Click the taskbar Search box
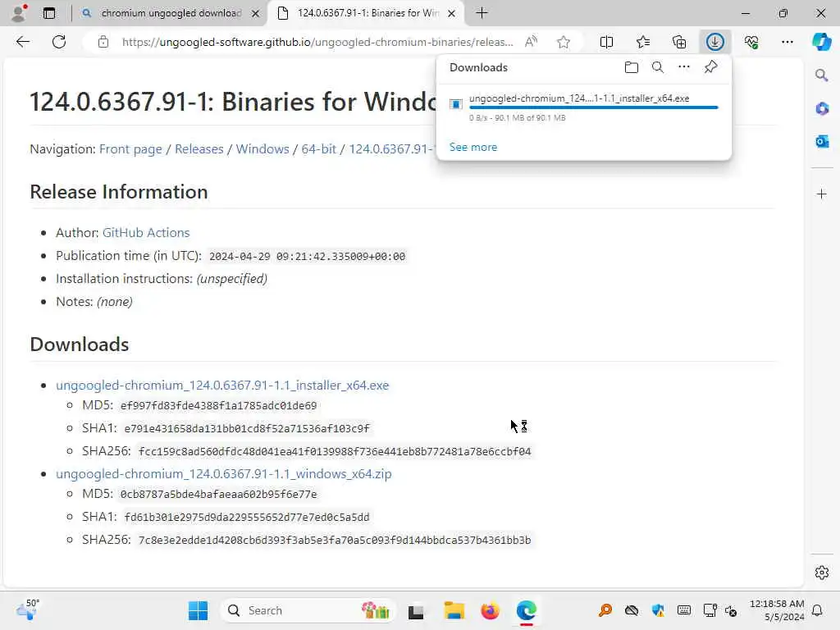Image resolution: width=840 pixels, height=630 pixels. pyautogui.click(x=308, y=610)
